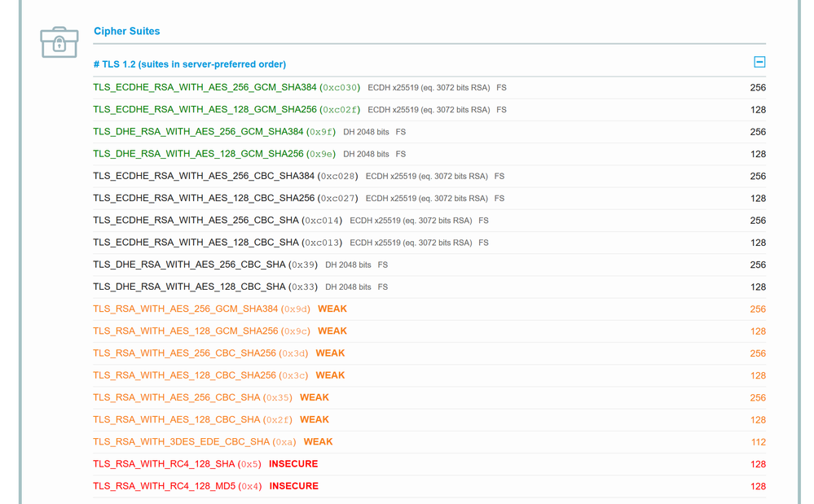The image size is (814, 504).
Task: Click the 0xc027 hex code
Action: point(338,199)
